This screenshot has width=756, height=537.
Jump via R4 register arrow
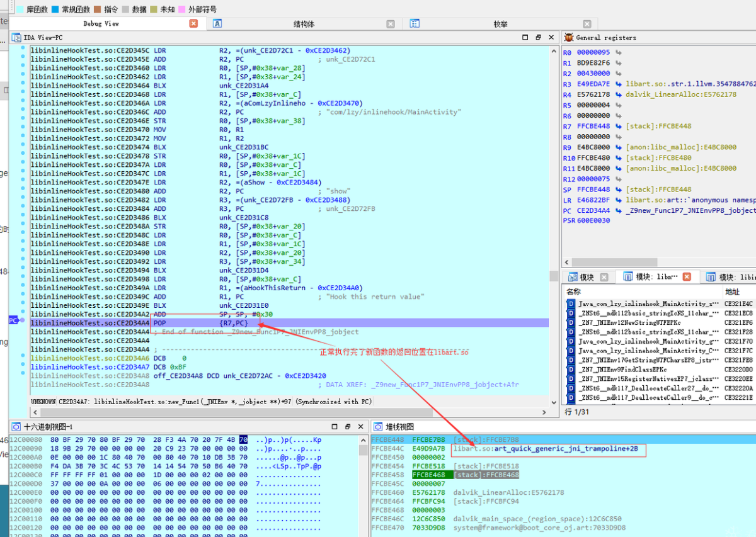[618, 94]
